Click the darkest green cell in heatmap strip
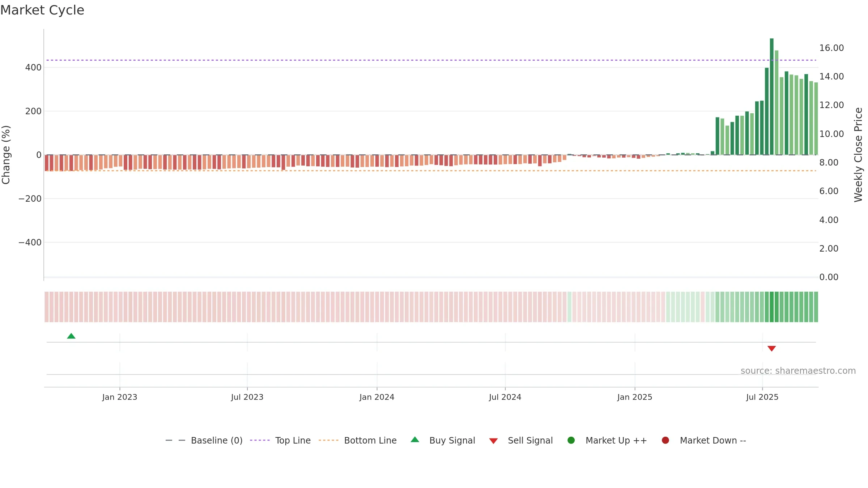The image size is (868, 488). 772,307
